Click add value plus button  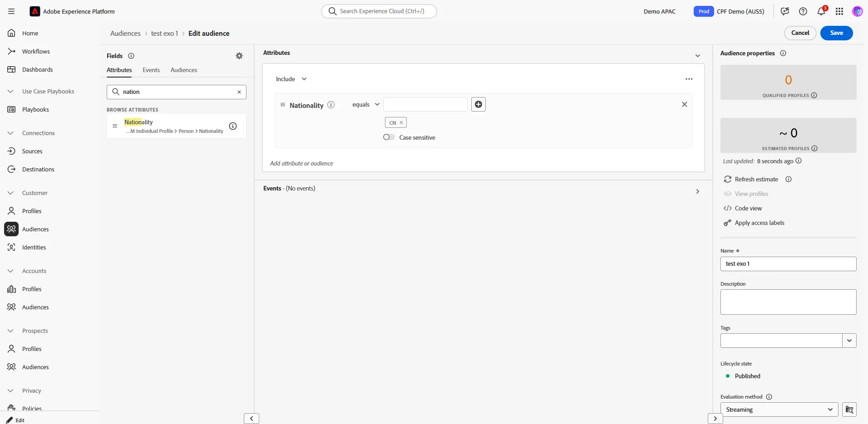coord(478,104)
